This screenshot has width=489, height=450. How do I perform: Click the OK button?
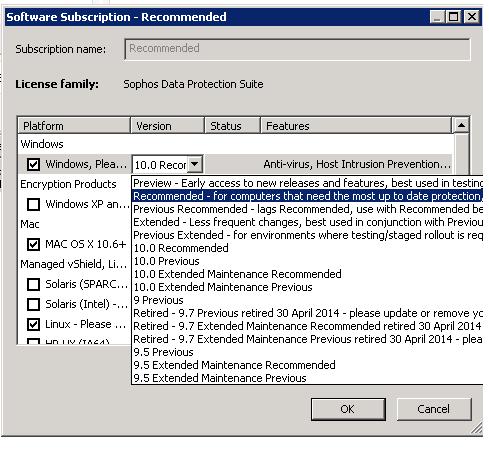point(348,409)
